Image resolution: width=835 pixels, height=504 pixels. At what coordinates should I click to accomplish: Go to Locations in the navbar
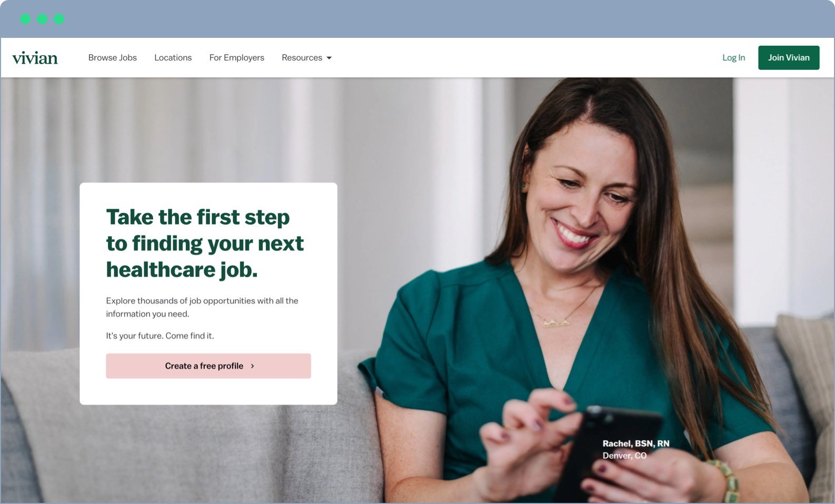[173, 58]
